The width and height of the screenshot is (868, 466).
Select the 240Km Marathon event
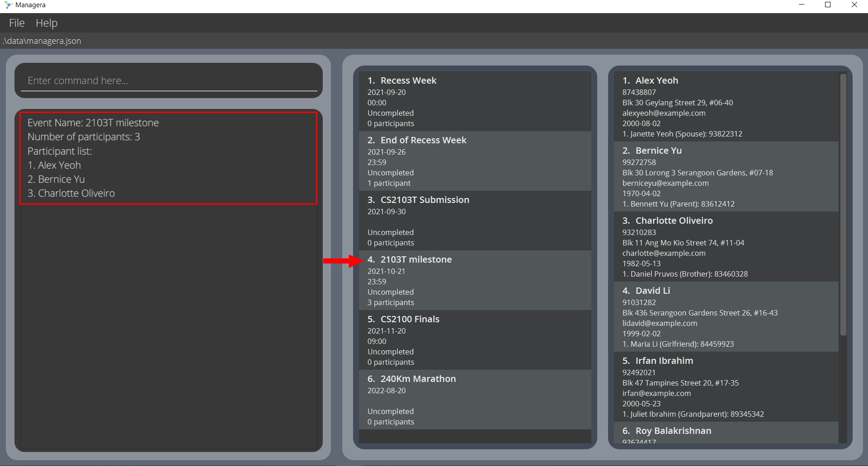pyautogui.click(x=475, y=400)
